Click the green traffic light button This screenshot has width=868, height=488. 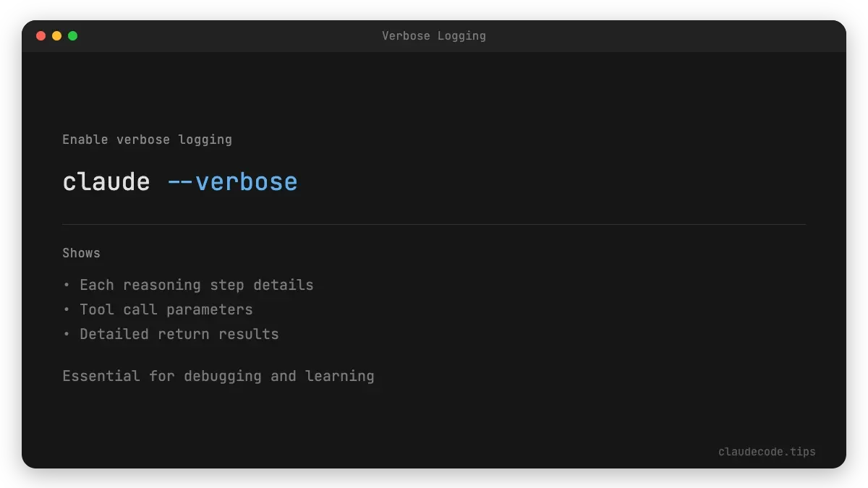point(72,35)
